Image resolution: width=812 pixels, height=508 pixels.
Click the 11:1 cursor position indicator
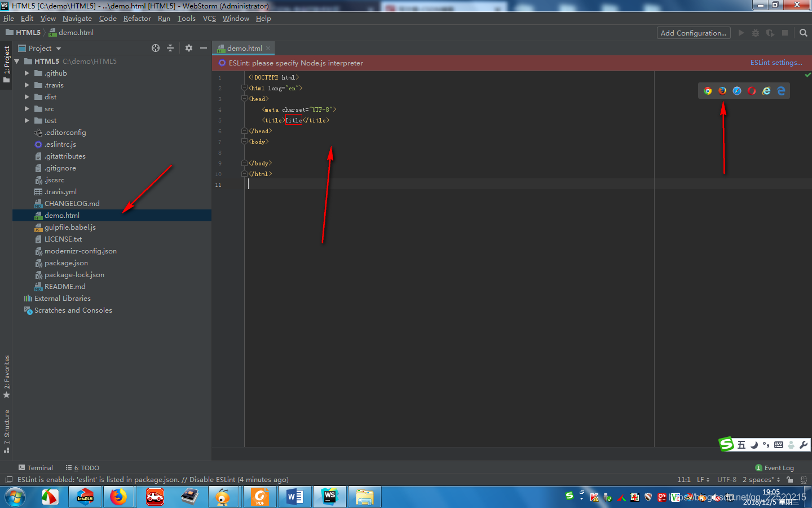point(683,479)
